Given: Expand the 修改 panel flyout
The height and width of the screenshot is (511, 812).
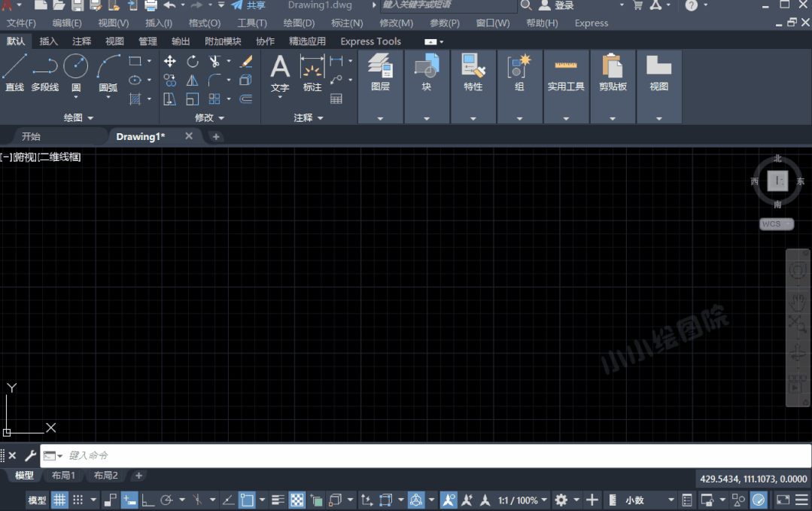Looking at the screenshot, I should (x=210, y=118).
